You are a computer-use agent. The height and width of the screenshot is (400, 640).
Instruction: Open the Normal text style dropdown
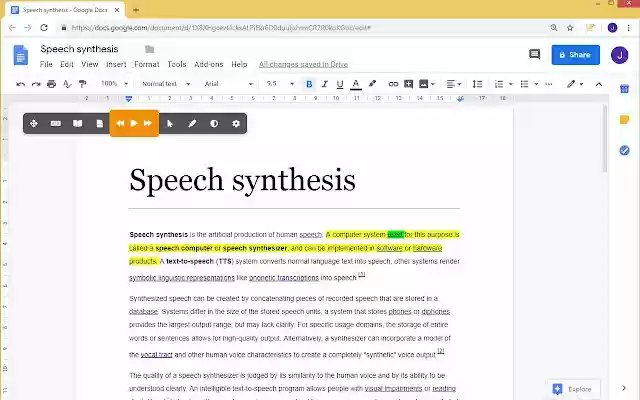(x=166, y=84)
